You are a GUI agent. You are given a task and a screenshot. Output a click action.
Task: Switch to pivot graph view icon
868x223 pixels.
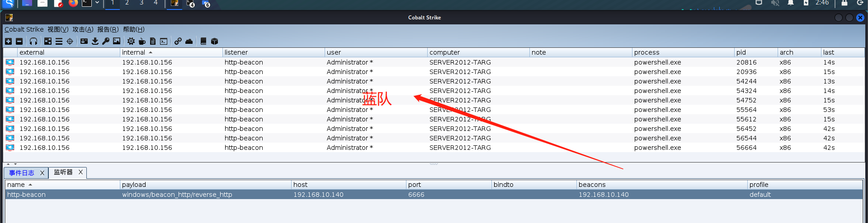click(x=48, y=42)
